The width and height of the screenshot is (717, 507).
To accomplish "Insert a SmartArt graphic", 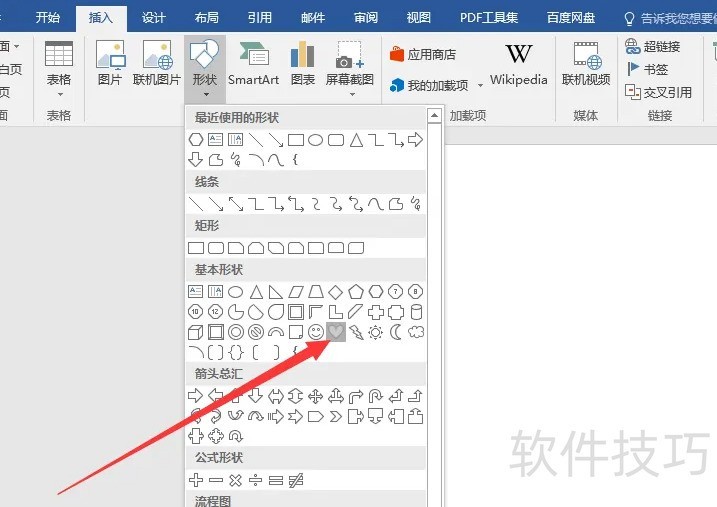I will coord(253,63).
